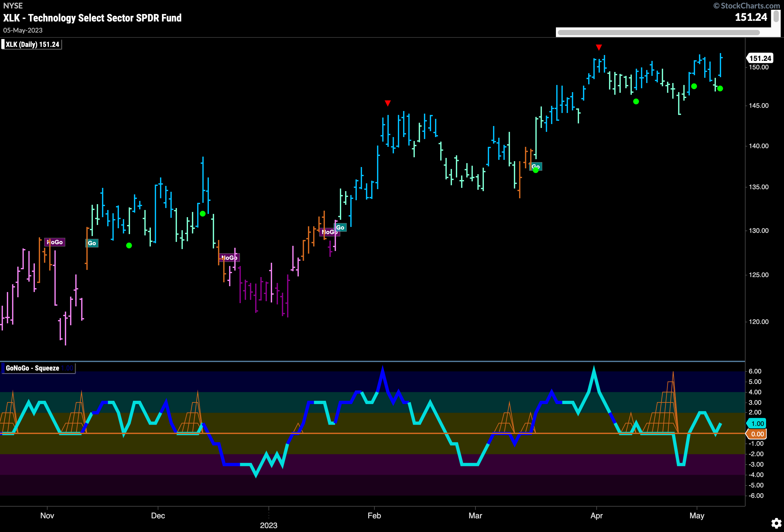Click the horizontal scrollbar thumb at top right
The width and height of the screenshot is (784, 532).
[659, 33]
